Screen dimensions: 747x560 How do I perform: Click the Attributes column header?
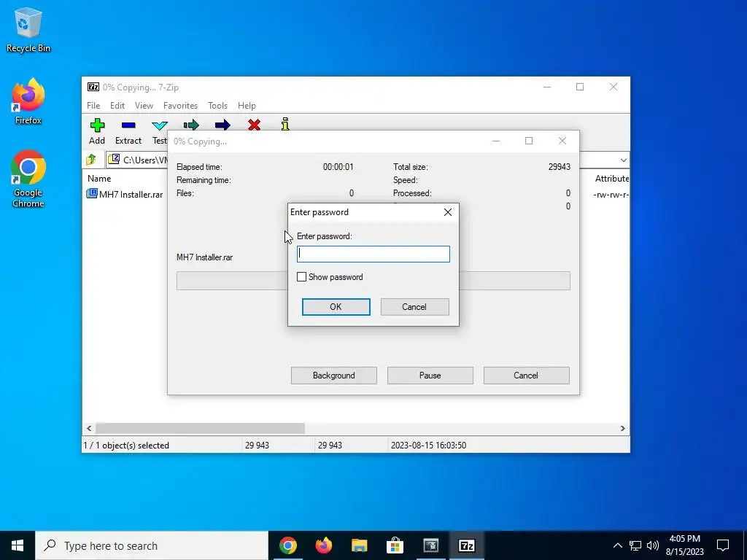point(612,178)
